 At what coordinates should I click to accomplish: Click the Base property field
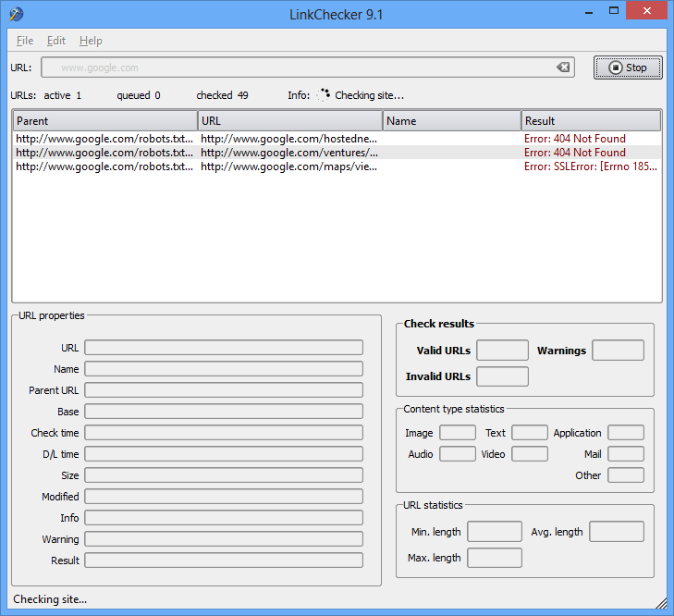click(x=224, y=412)
